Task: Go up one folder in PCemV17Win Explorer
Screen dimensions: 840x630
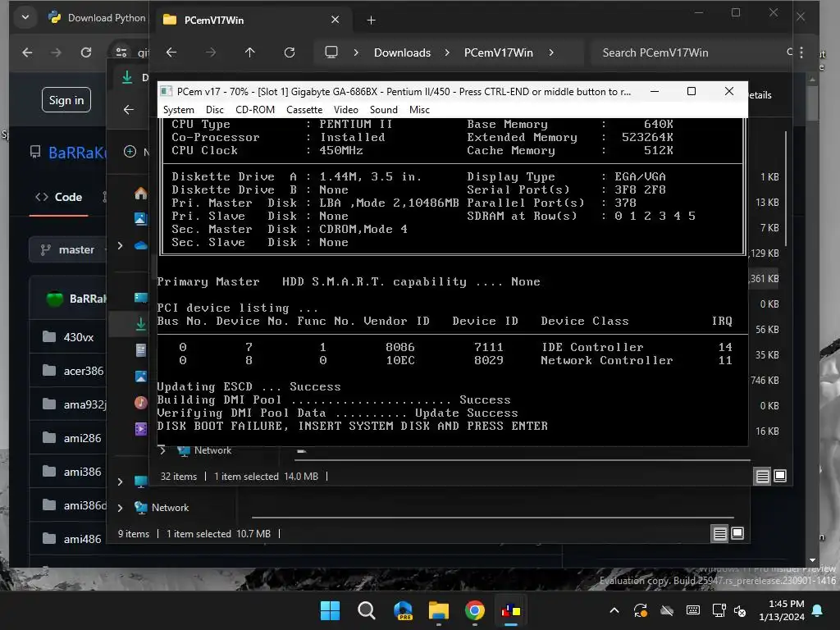Action: coord(249,52)
